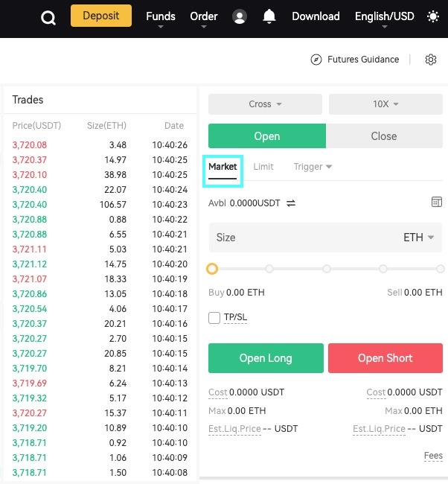Viewport: 448px width, 484px height.
Task: Open notifications bell icon
Action: point(269,16)
